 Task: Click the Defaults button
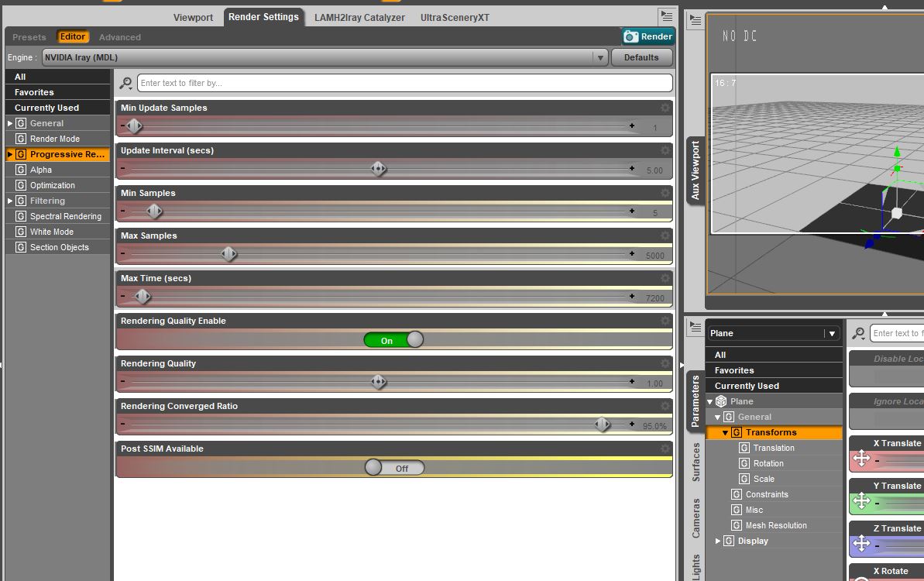641,58
